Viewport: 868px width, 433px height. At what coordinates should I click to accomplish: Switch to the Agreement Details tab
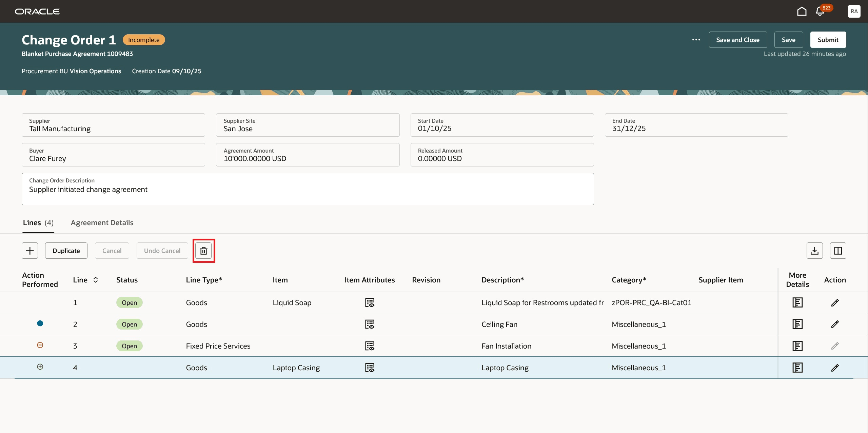tap(102, 223)
